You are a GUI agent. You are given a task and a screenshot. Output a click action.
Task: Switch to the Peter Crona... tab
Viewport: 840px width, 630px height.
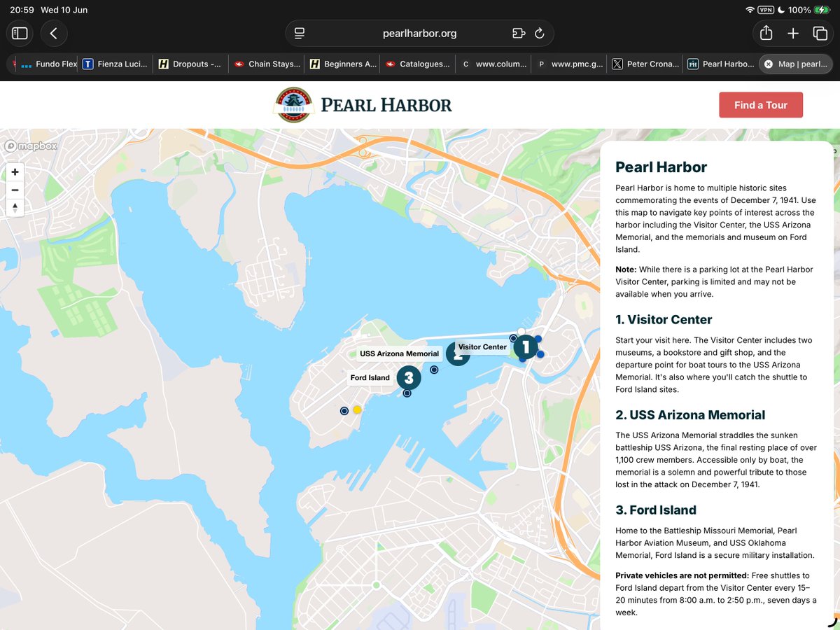[645, 64]
